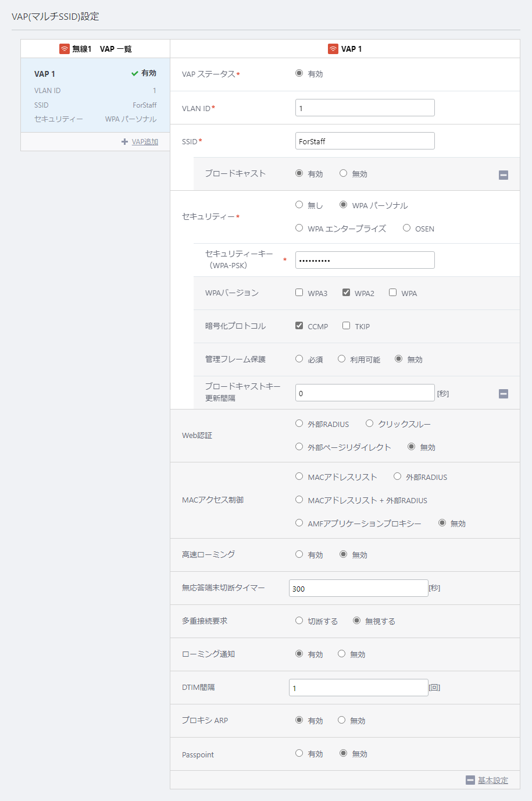The image size is (532, 801).
Task: Select VAP ステータス 有効 radio button
Action: pyautogui.click(x=299, y=73)
